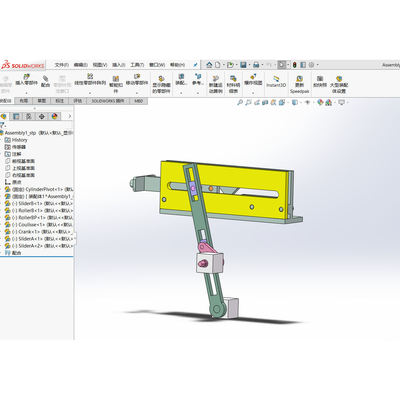Click the Zoom to Area icon
The image size is (400, 400).
click(248, 103)
